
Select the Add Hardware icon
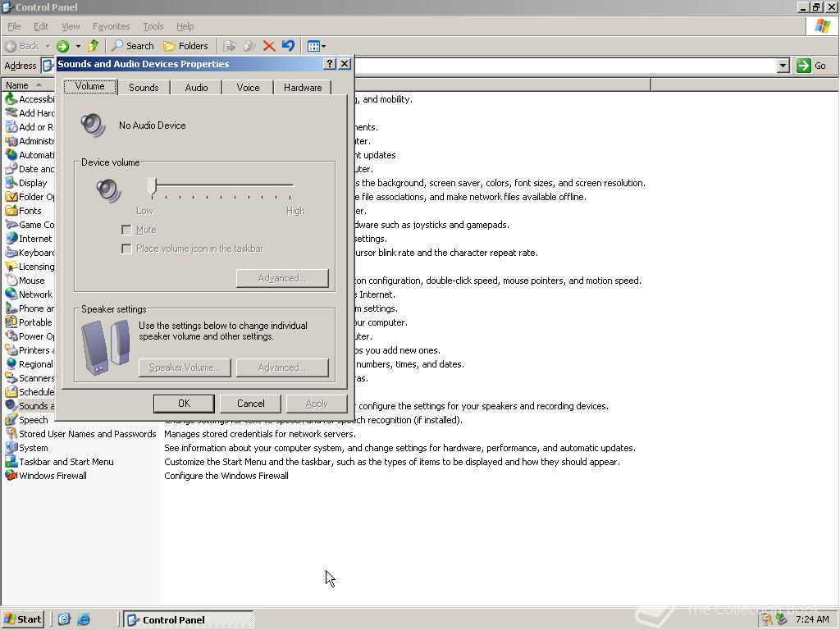click(x=11, y=113)
